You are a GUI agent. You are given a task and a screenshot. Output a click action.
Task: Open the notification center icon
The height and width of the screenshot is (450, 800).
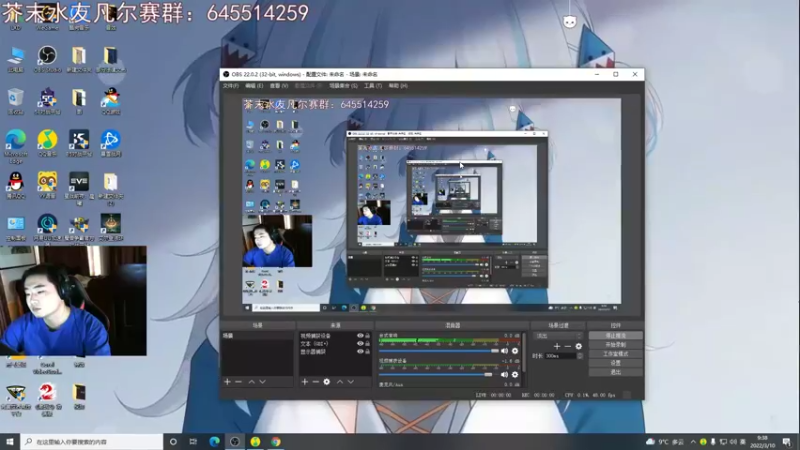[786, 442]
